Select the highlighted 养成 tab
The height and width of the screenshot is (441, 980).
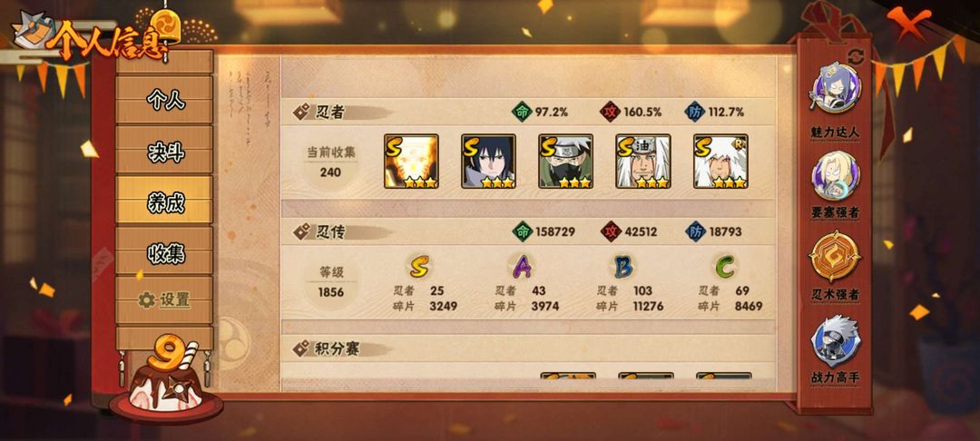[164, 201]
